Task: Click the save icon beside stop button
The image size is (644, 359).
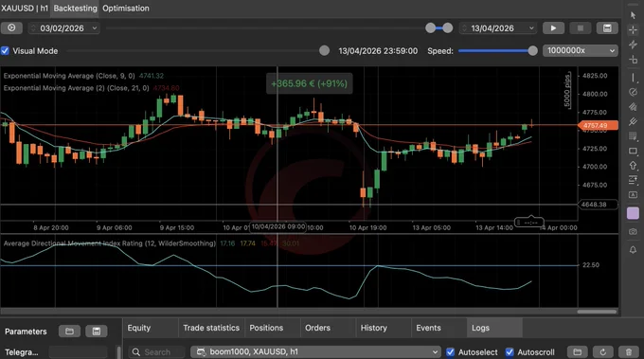Action: pos(607,27)
